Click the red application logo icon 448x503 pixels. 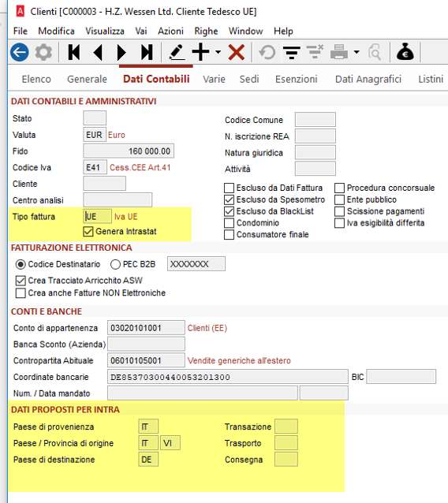(20, 11)
